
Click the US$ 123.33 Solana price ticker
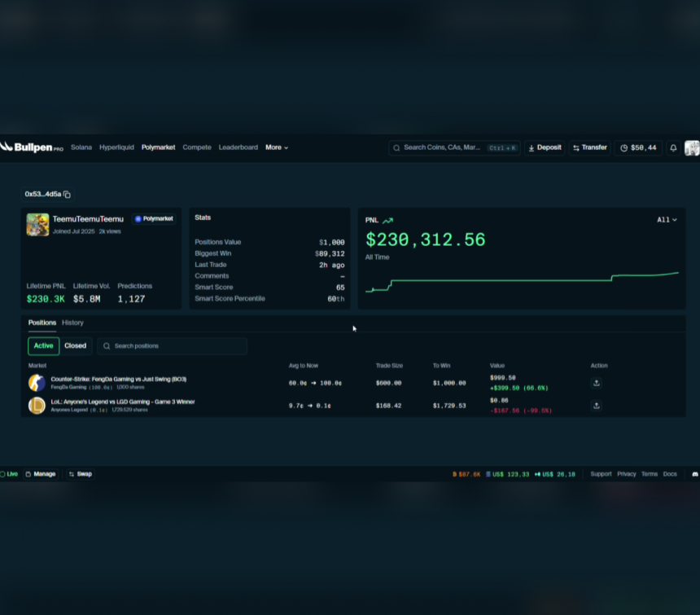pyautogui.click(x=507, y=474)
